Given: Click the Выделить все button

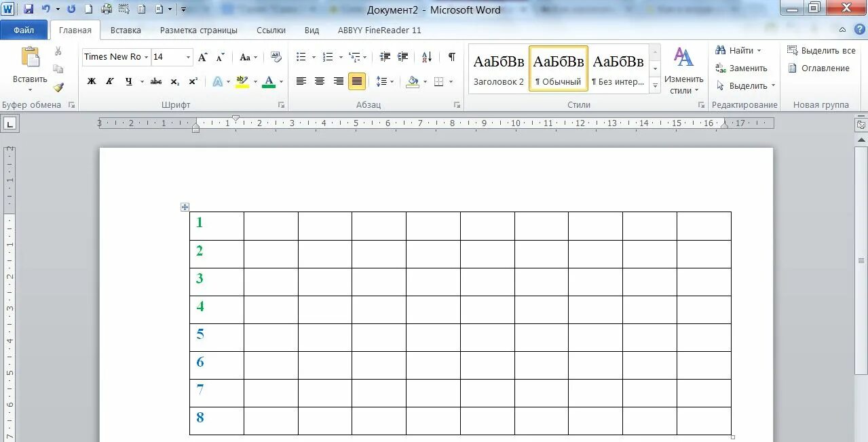Looking at the screenshot, I should pyautogui.click(x=821, y=50).
